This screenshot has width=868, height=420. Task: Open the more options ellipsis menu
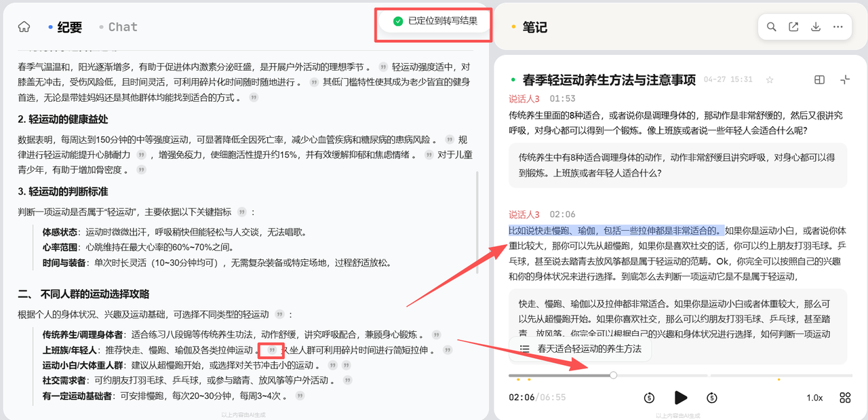(838, 27)
